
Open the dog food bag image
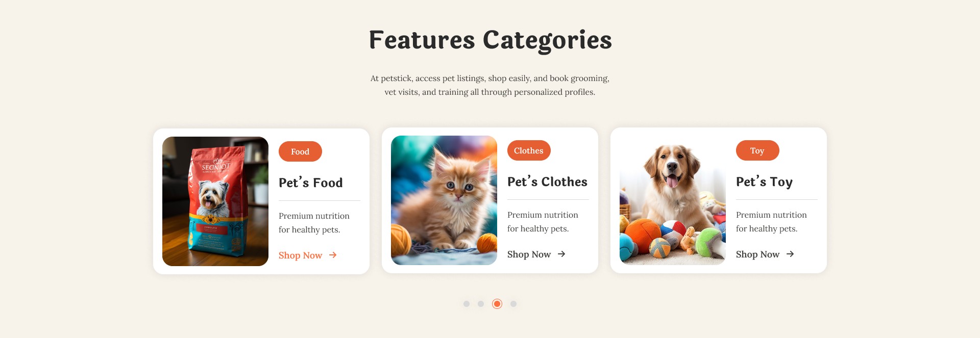pyautogui.click(x=215, y=201)
